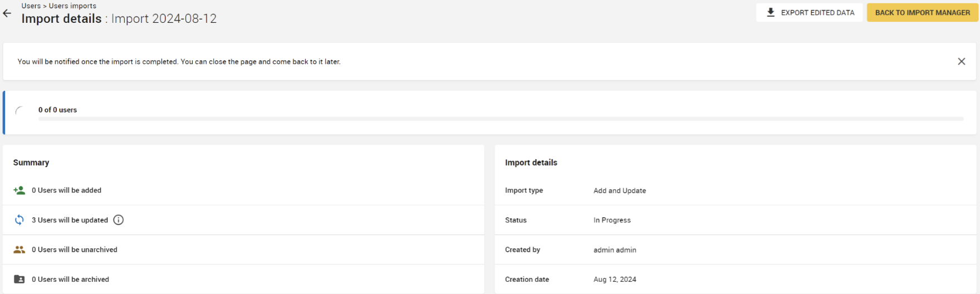
Task: Click the loading spinner icon
Action: click(19, 111)
